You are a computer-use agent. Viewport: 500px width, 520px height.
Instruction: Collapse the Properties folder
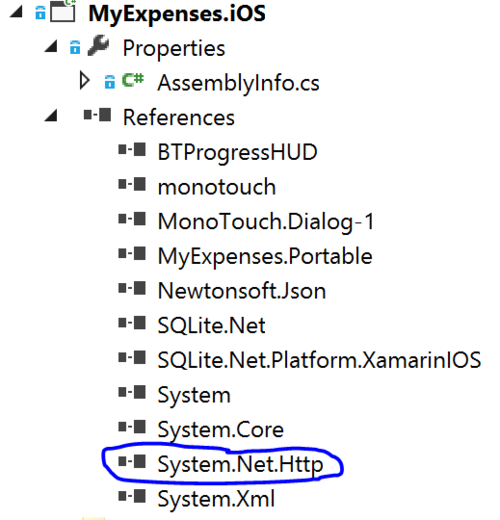51,46
